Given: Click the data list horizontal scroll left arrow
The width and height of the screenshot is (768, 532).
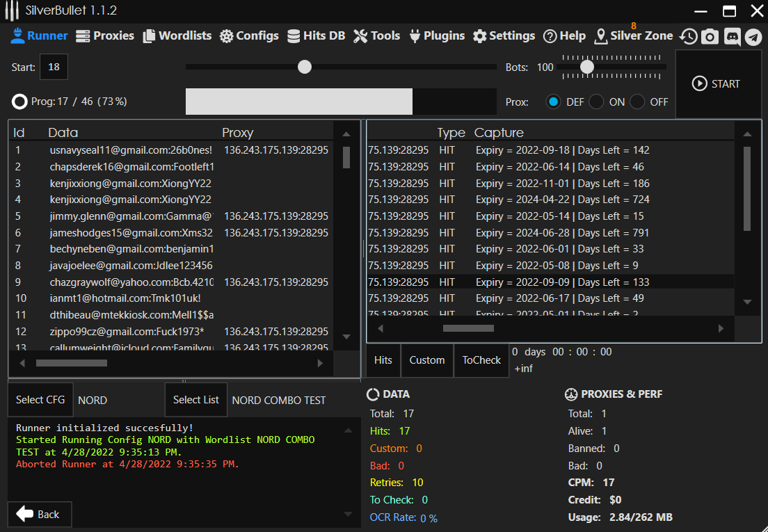Looking at the screenshot, I should click(22, 363).
